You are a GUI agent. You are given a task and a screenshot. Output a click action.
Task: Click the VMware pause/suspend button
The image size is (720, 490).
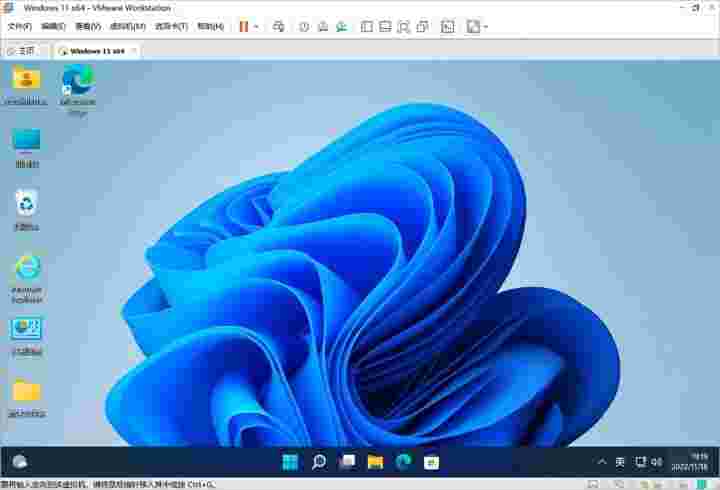point(243,26)
